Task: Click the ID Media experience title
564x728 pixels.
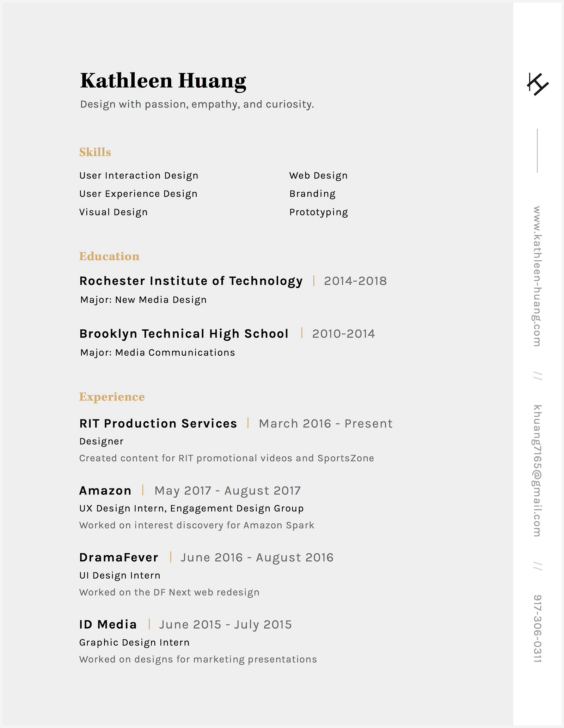Action: click(108, 624)
